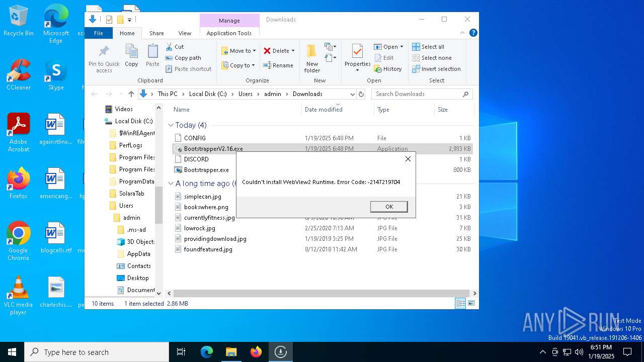644x362 pixels.
Task: Open the Recycle Bin desktop icon
Action: tap(18, 21)
